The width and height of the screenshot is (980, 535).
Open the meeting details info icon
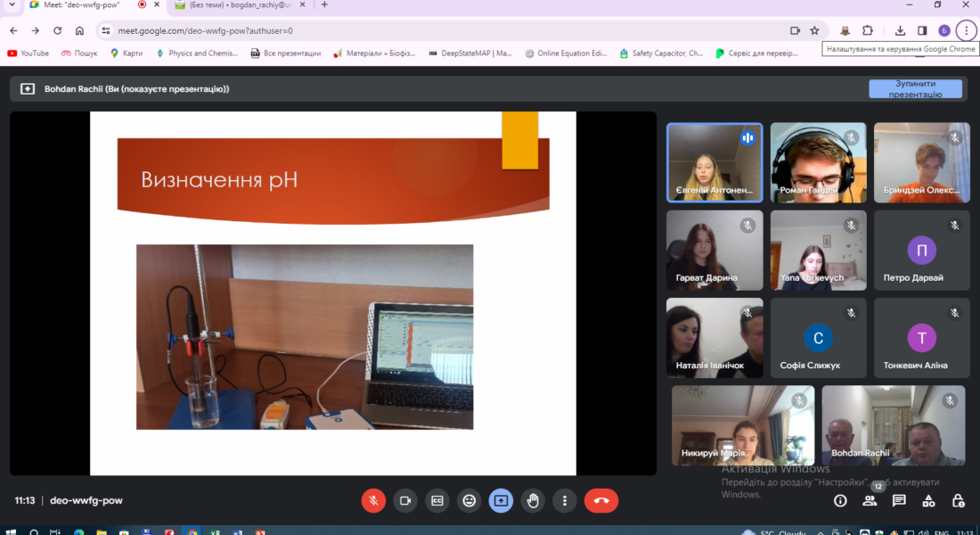tap(840, 501)
